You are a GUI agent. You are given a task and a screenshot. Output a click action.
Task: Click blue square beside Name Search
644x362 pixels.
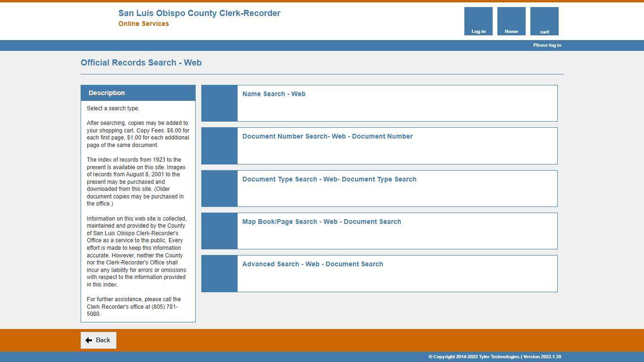[219, 103]
